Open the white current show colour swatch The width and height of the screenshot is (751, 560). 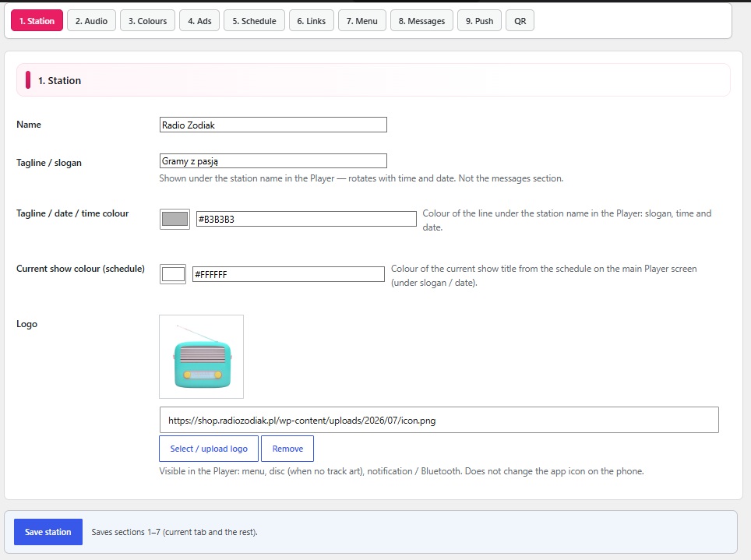click(x=173, y=274)
